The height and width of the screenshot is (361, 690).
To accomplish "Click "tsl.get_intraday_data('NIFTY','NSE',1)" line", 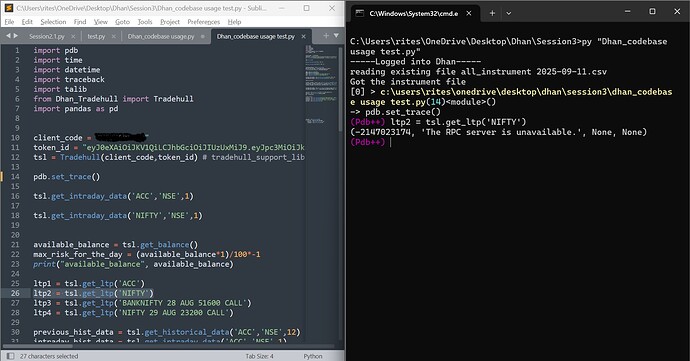I will click(x=118, y=215).
